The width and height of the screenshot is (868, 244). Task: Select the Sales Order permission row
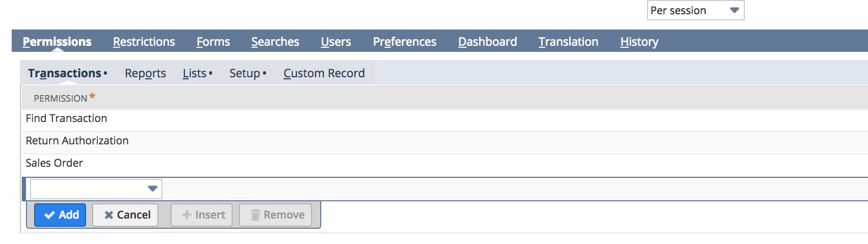pos(444,163)
